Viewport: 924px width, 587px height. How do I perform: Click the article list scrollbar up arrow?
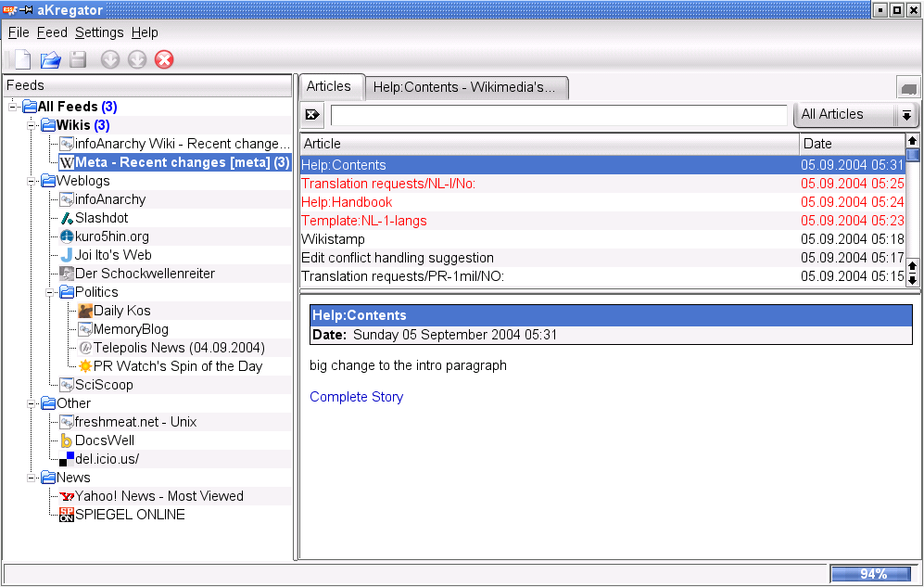tap(912, 141)
